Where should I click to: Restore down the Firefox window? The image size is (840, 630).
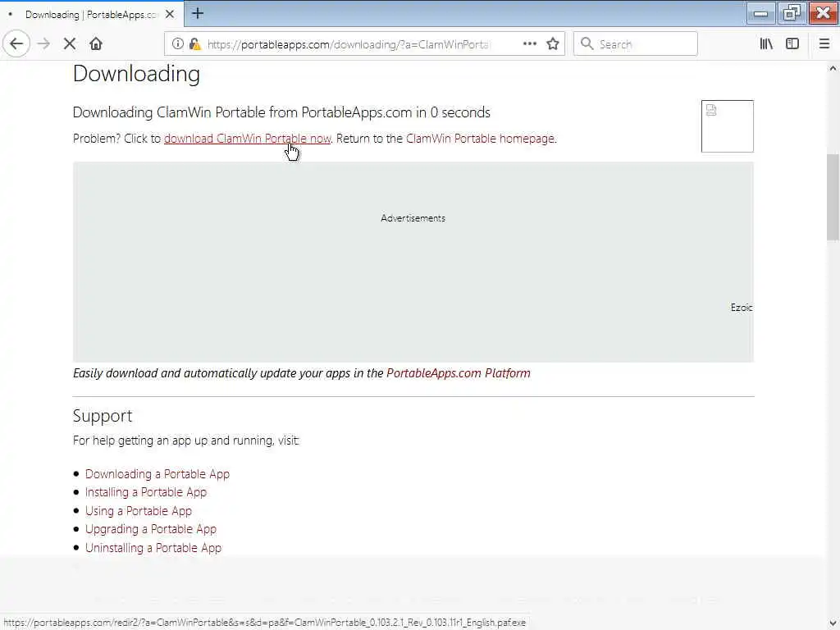point(792,13)
